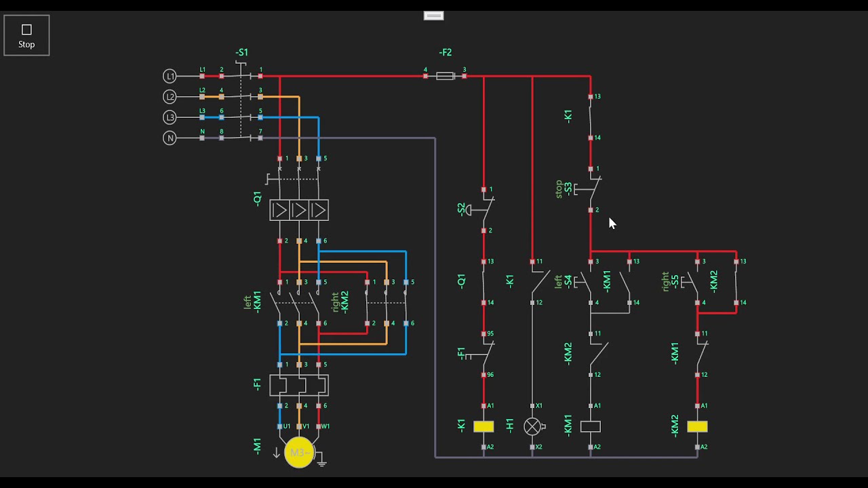Click the KM1 interlock contact above KM2 coil

(701, 354)
